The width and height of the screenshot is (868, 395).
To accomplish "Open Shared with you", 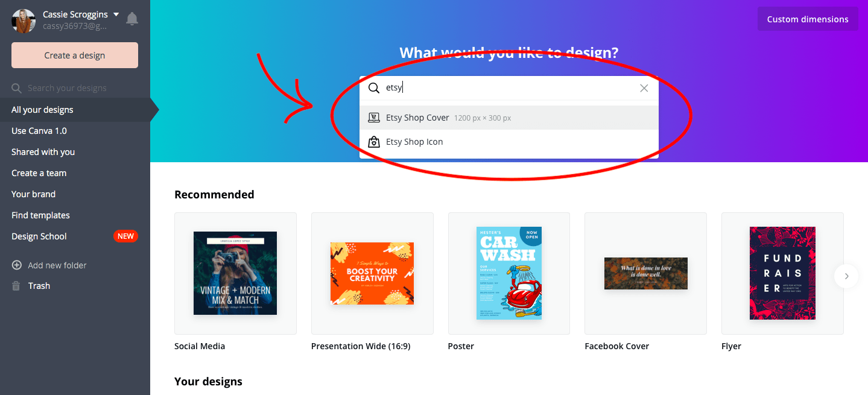I will point(43,152).
